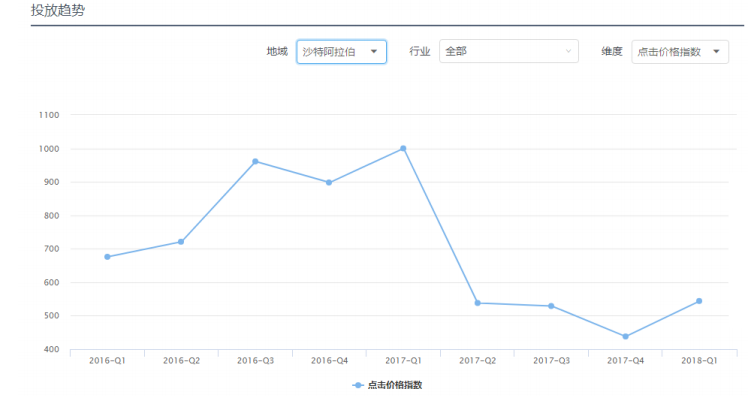Select the 2016-Q2 data point
The image size is (753, 396).
click(x=181, y=242)
